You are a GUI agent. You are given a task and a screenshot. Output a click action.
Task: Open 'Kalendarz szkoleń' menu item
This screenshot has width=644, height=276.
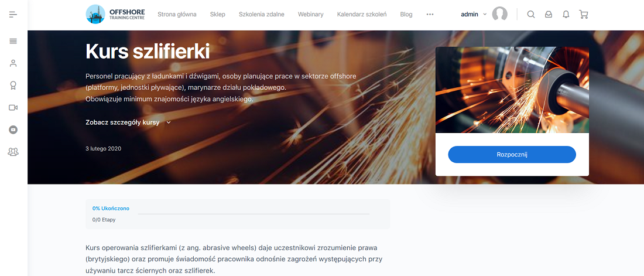(x=362, y=15)
